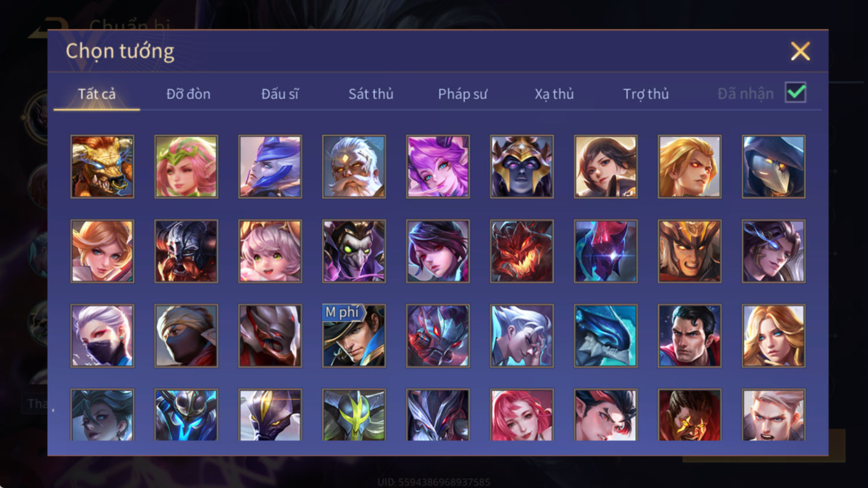The width and height of the screenshot is (868, 488).
Task: Select the horned-helmet red-bearded warrior
Action: pyautogui.click(x=186, y=251)
